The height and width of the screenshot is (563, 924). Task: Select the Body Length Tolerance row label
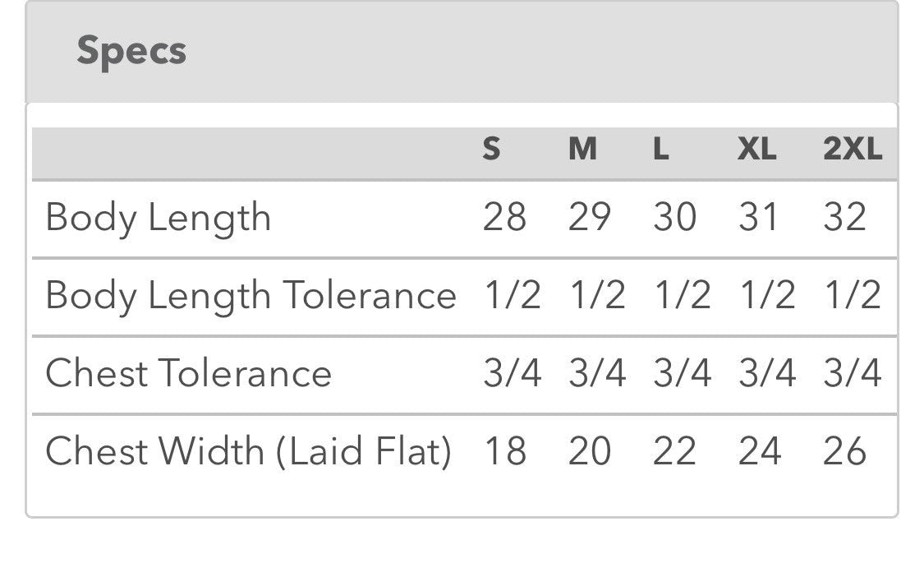251,295
